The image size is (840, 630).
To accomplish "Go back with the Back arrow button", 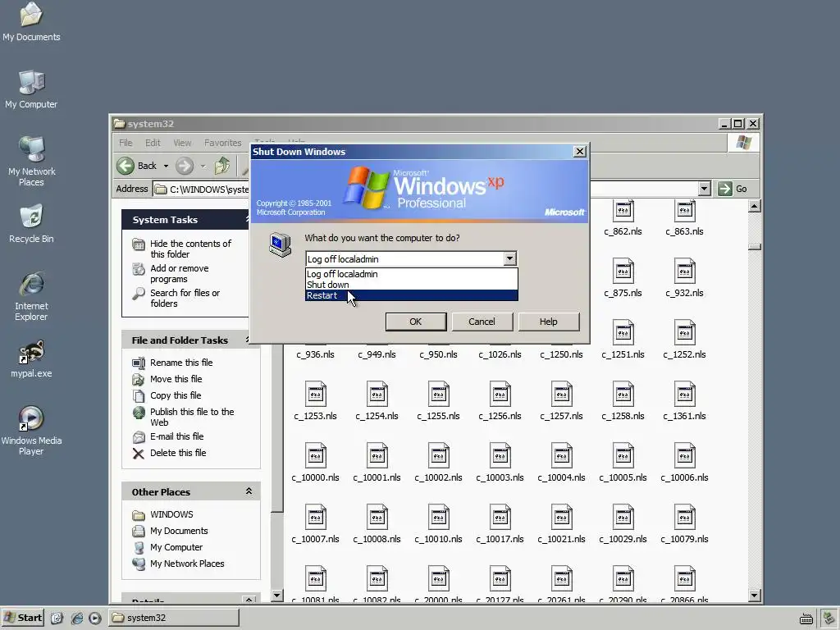I will click(137, 166).
